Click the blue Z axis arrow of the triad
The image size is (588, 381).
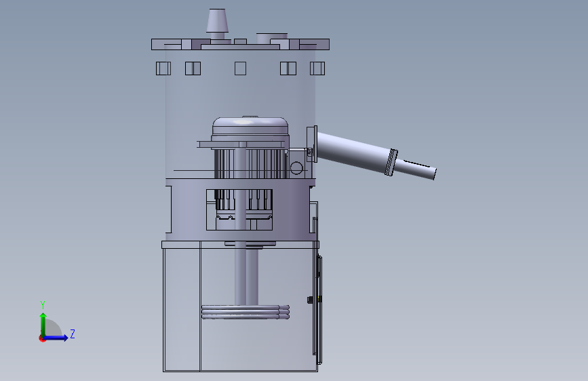pos(56,338)
